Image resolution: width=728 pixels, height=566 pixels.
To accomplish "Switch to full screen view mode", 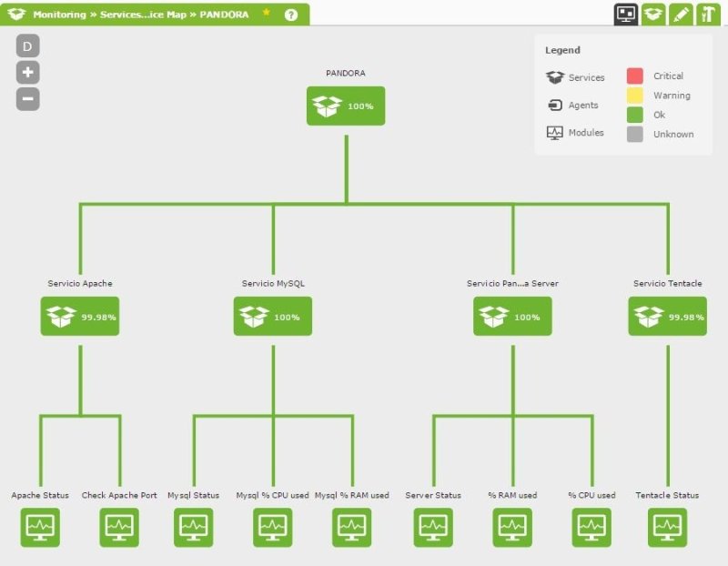I will pyautogui.click(x=625, y=14).
